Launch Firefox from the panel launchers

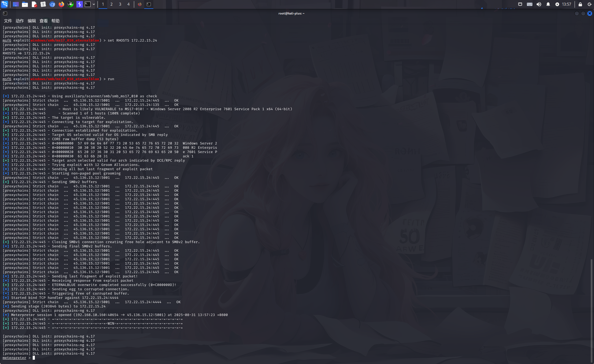61,4
